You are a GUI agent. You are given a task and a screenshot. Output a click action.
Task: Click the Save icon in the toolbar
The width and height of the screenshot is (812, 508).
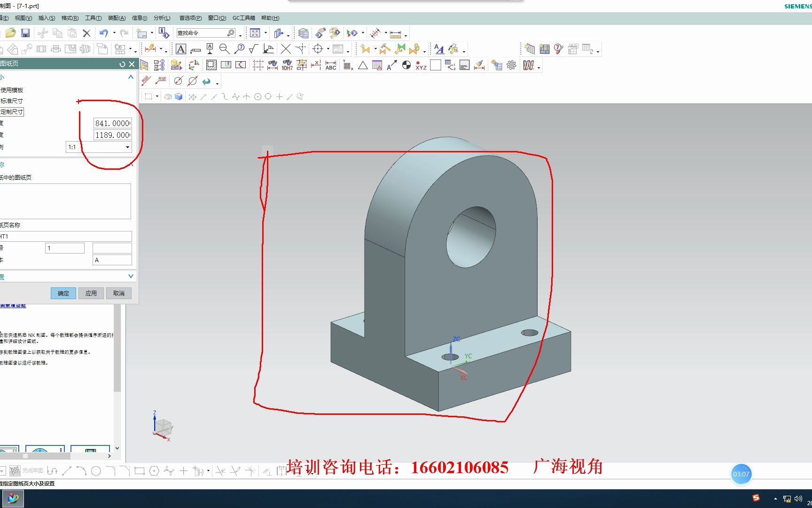(26, 32)
